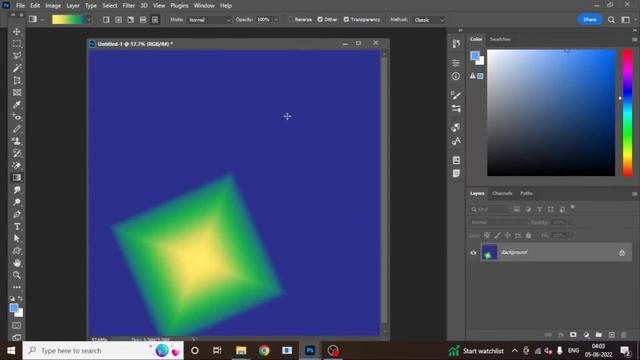Toggle filter for shape layers
The image size is (640, 360).
click(x=551, y=209)
